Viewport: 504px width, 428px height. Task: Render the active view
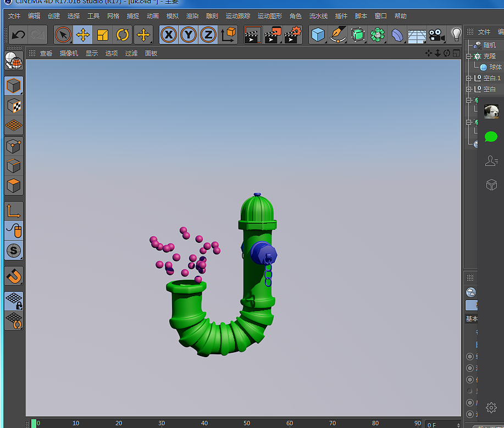point(253,35)
